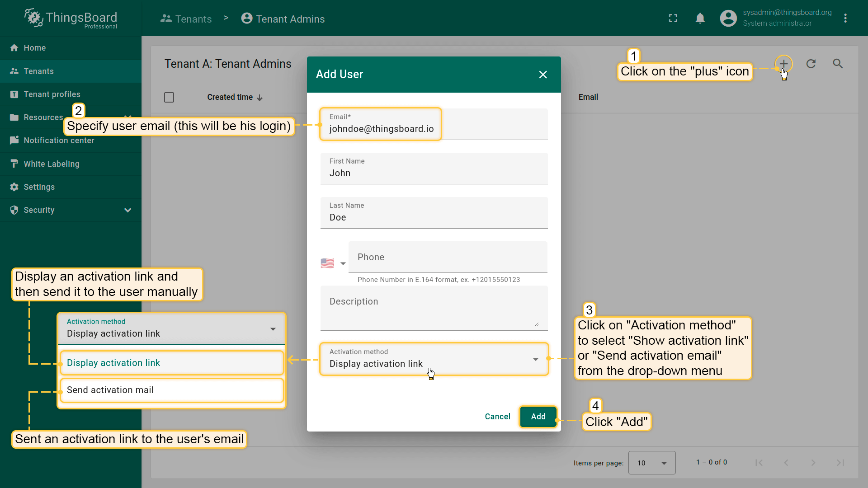Click the search magnifier icon
The image size is (868, 488).
[x=838, y=64]
